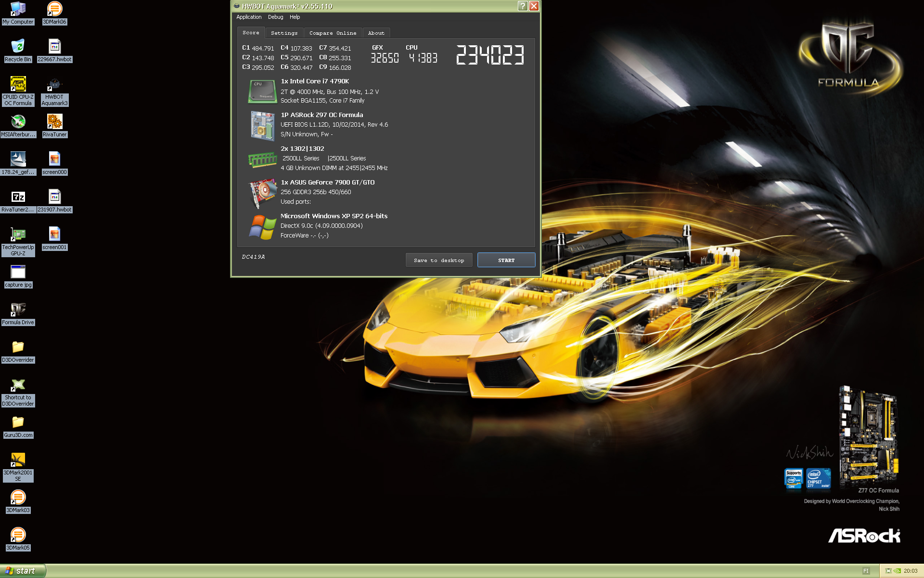
Task: Click the DC419A checksum text
Action: 253,257
